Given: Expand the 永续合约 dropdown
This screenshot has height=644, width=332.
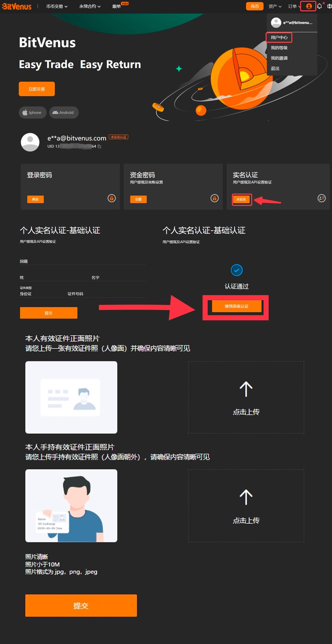Looking at the screenshot, I should coord(90,6).
